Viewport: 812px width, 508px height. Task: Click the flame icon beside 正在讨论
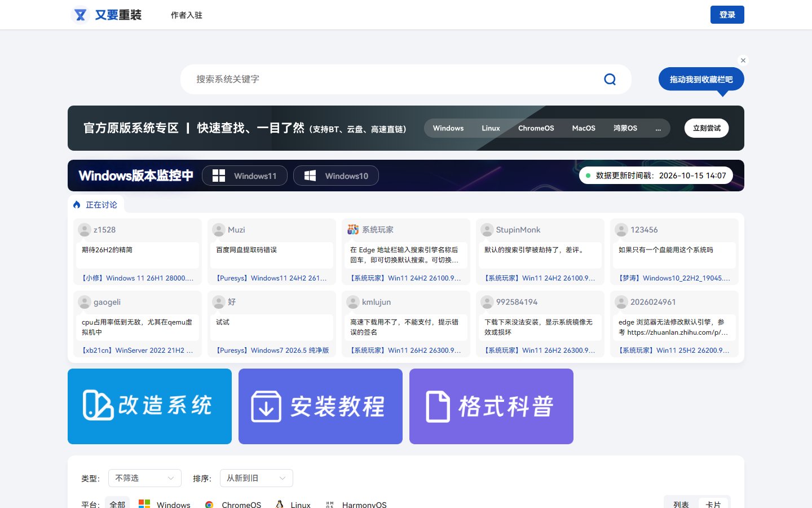77,205
